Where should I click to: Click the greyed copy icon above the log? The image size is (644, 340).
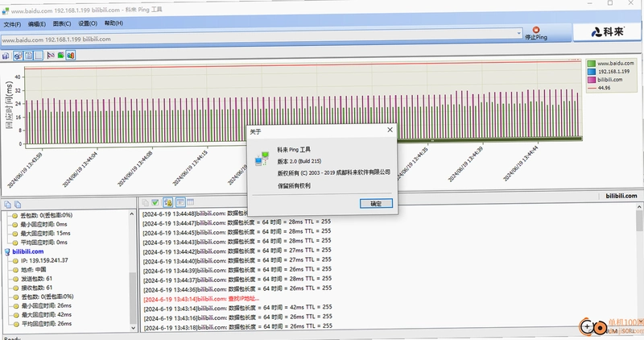[145, 202]
